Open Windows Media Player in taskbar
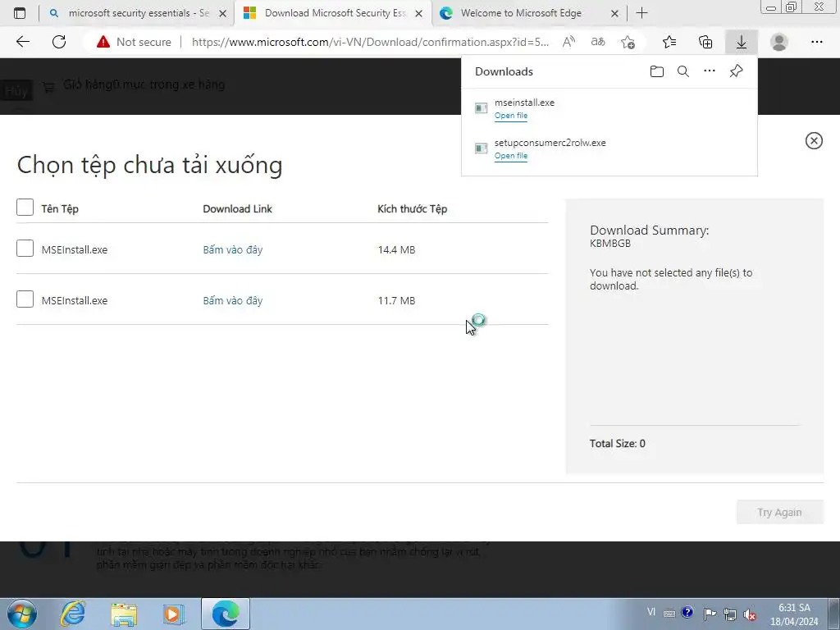Screen dimensions: 840x630 tap(174, 614)
